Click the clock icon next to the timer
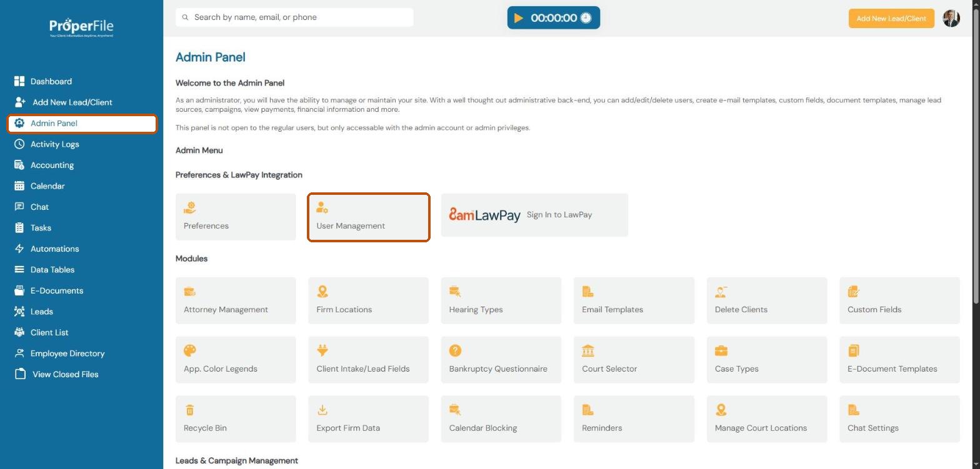The width and height of the screenshot is (980, 469). [586, 18]
